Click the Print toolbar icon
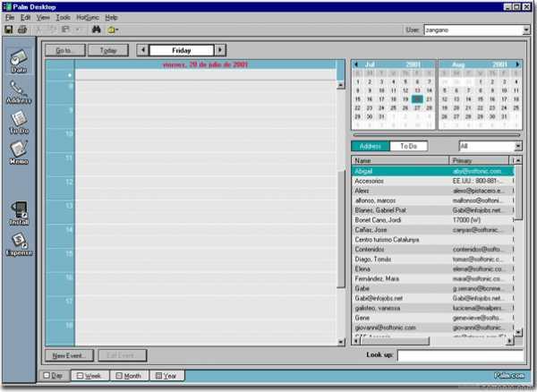This screenshot has height=392, width=537. pos(22,30)
